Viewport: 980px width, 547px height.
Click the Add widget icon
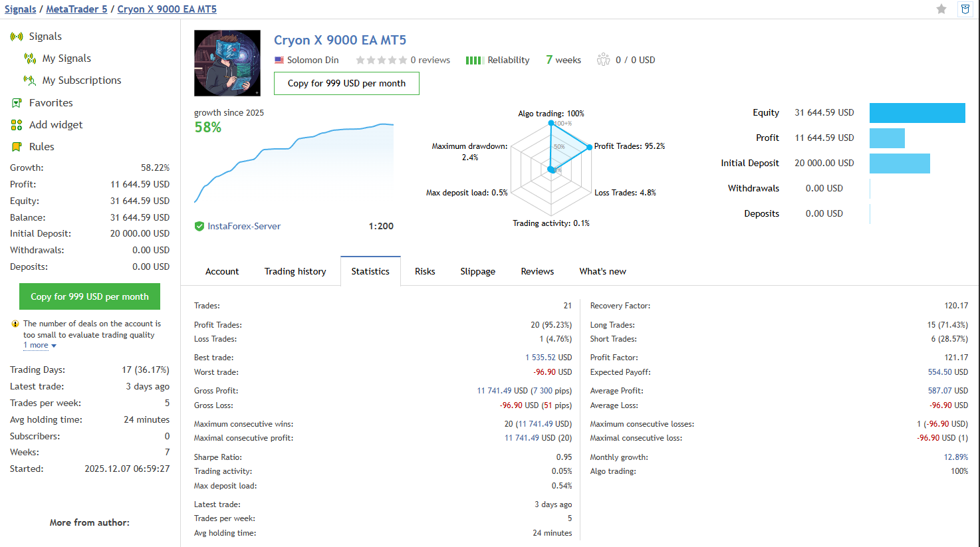17,125
